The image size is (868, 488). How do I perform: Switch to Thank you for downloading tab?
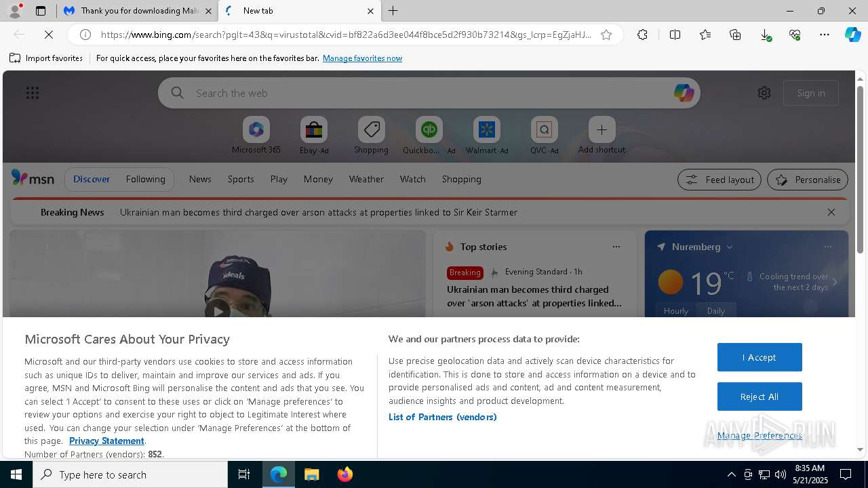(137, 11)
